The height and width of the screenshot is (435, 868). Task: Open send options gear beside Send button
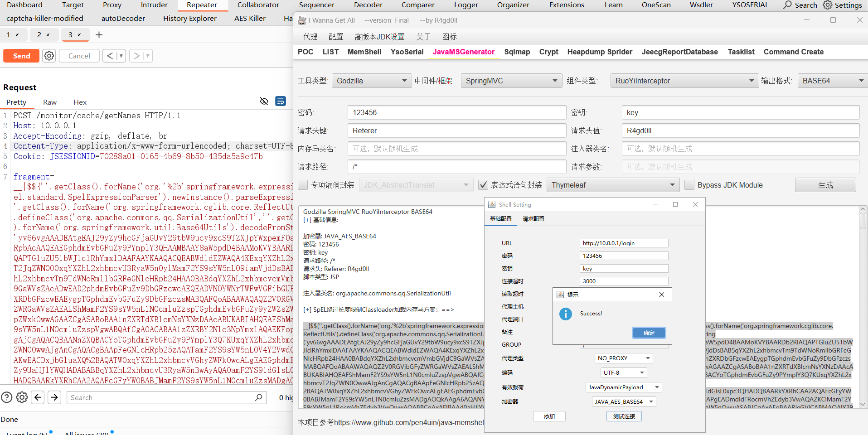49,56
